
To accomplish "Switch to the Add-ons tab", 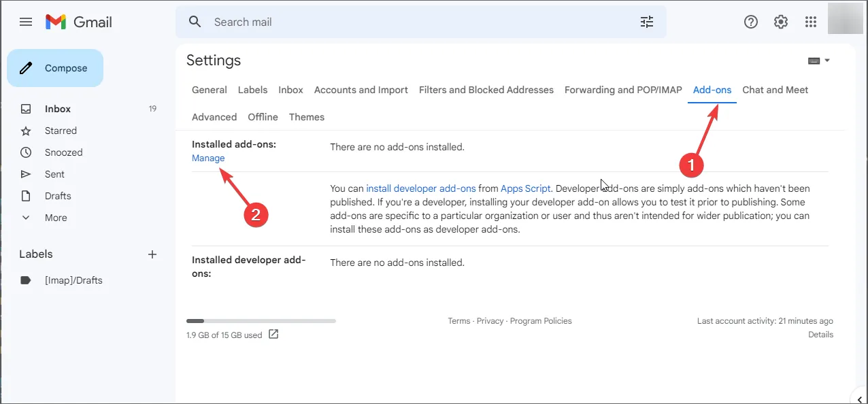I will [x=712, y=90].
